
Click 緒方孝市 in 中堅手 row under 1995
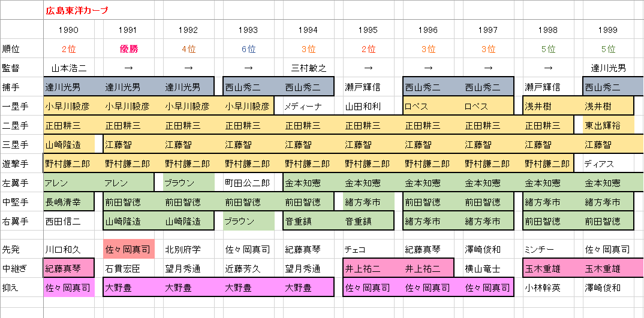[x=368, y=202]
